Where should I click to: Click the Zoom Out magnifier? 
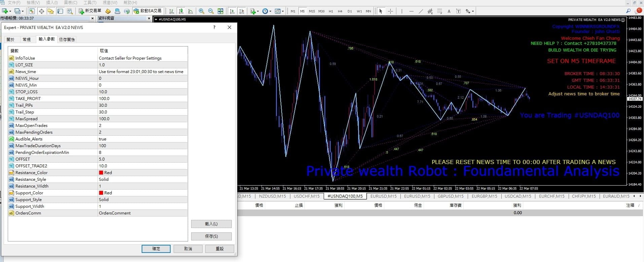pos(211,11)
